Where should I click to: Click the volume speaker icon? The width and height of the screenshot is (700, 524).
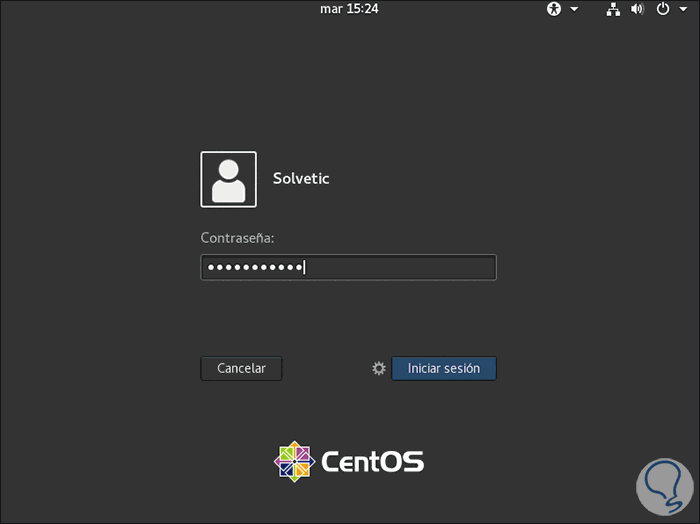(637, 9)
